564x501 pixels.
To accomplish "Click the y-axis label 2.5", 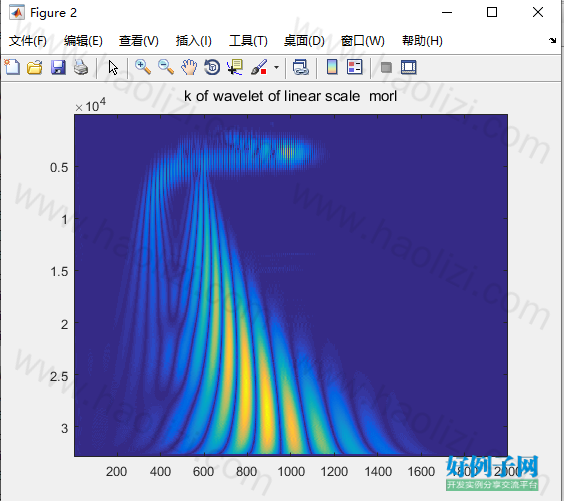I will tap(59, 377).
